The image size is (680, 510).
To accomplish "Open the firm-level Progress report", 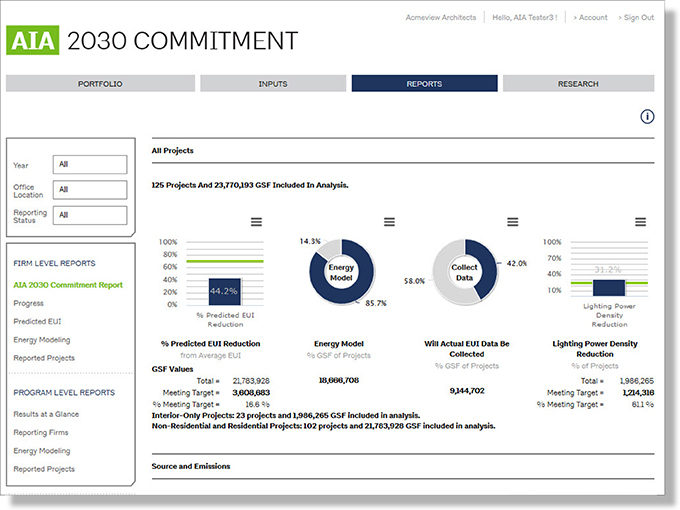I will click(x=29, y=303).
